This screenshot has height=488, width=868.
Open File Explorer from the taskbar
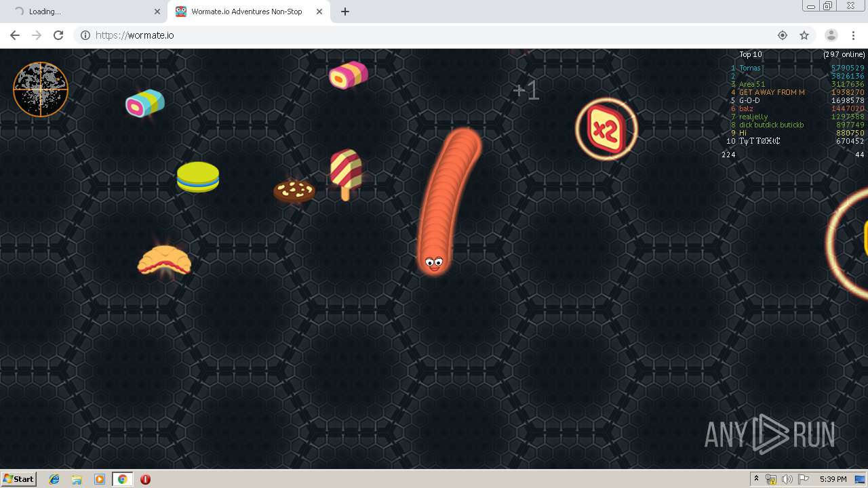[77, 479]
